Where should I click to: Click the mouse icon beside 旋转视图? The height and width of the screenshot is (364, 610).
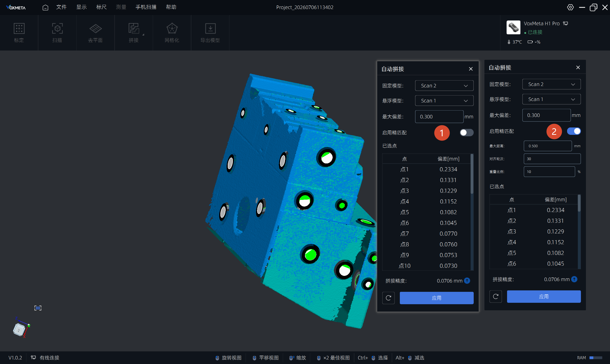point(217,358)
